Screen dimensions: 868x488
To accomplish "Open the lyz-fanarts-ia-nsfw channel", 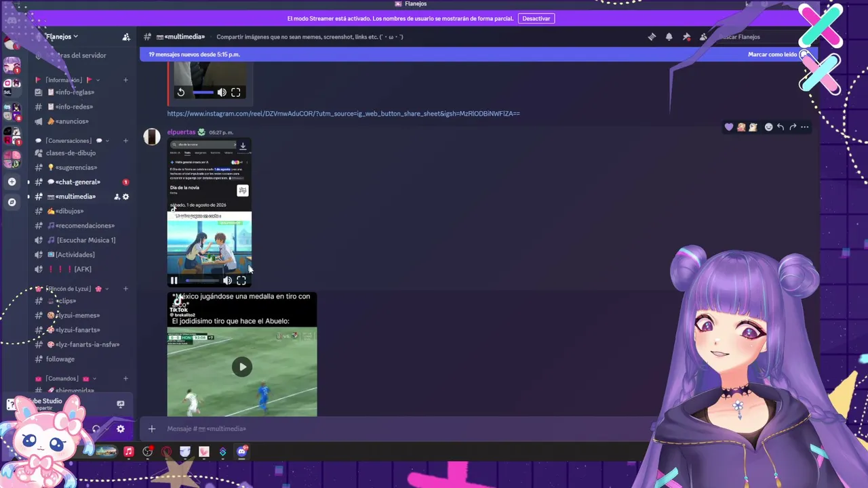I will (82, 344).
